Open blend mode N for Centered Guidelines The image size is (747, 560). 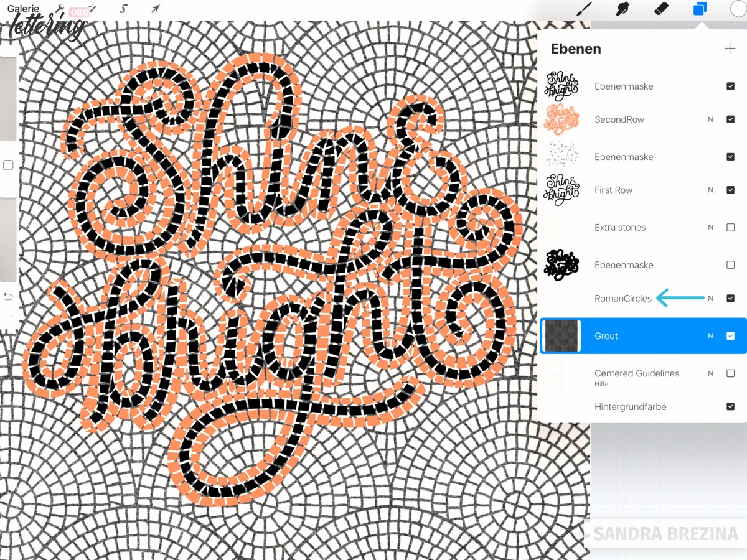pyautogui.click(x=710, y=373)
